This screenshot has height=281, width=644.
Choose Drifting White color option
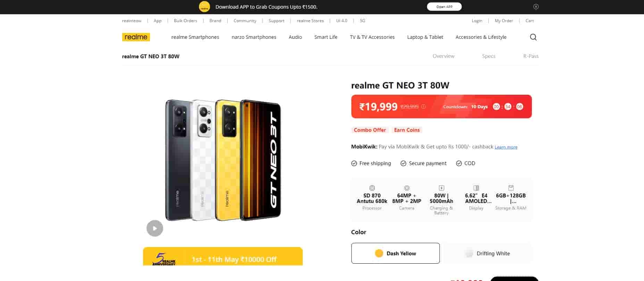(x=487, y=253)
